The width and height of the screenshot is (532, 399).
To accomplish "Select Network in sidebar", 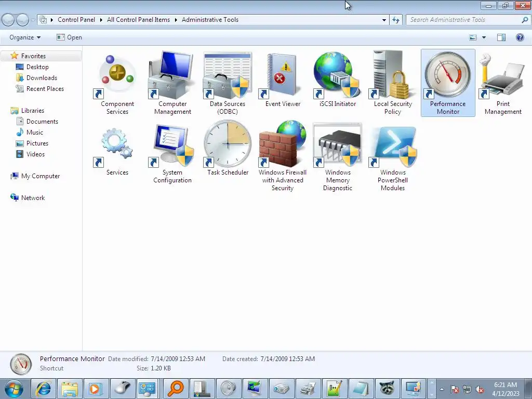I will pos(33,198).
